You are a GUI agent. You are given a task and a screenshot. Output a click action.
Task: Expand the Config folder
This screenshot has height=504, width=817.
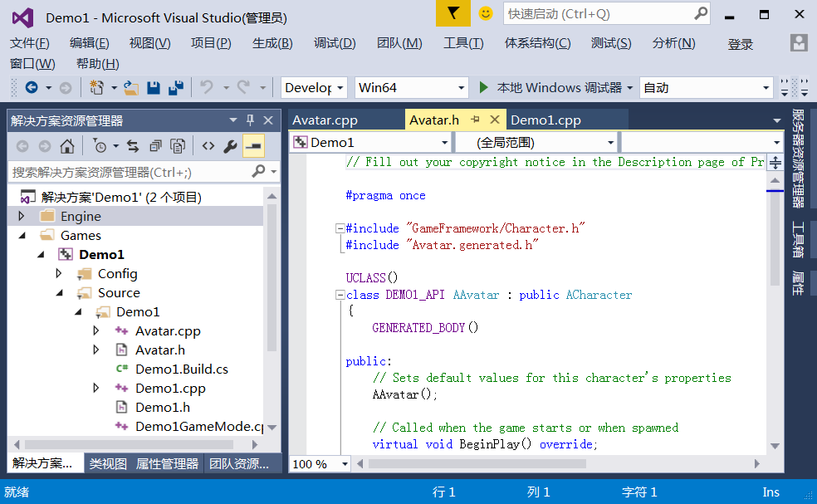coord(59,273)
